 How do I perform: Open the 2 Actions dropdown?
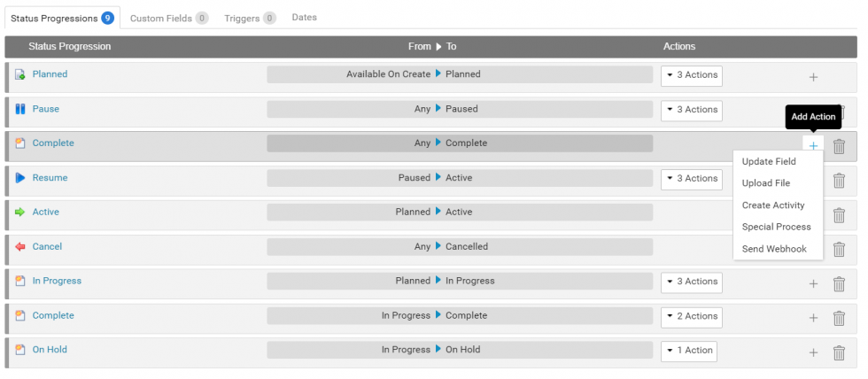[692, 316]
